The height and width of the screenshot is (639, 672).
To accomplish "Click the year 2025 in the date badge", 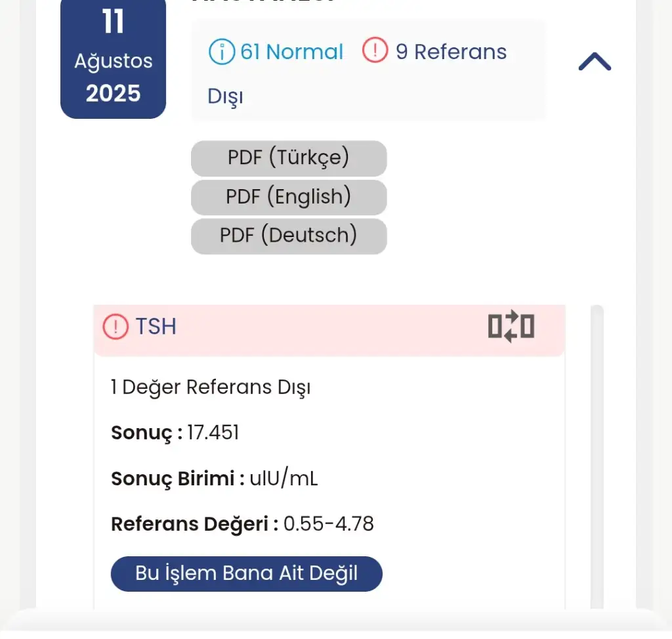I will click(x=113, y=94).
